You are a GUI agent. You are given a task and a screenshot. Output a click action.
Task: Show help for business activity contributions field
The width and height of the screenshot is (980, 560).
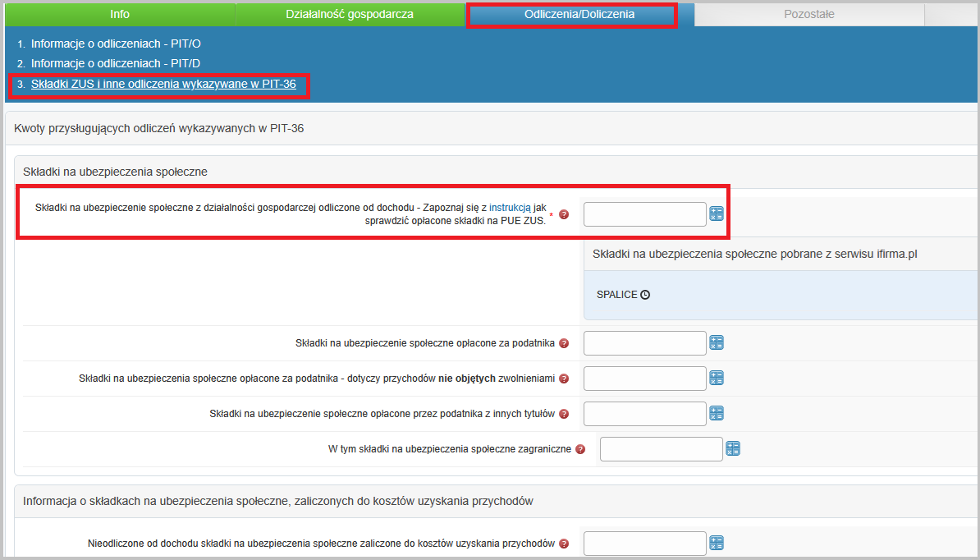pyautogui.click(x=564, y=215)
